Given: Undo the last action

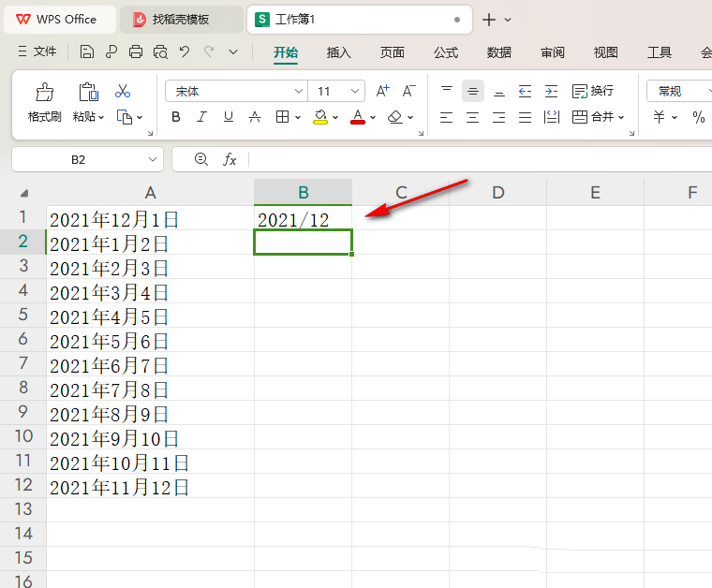Looking at the screenshot, I should pos(185,51).
